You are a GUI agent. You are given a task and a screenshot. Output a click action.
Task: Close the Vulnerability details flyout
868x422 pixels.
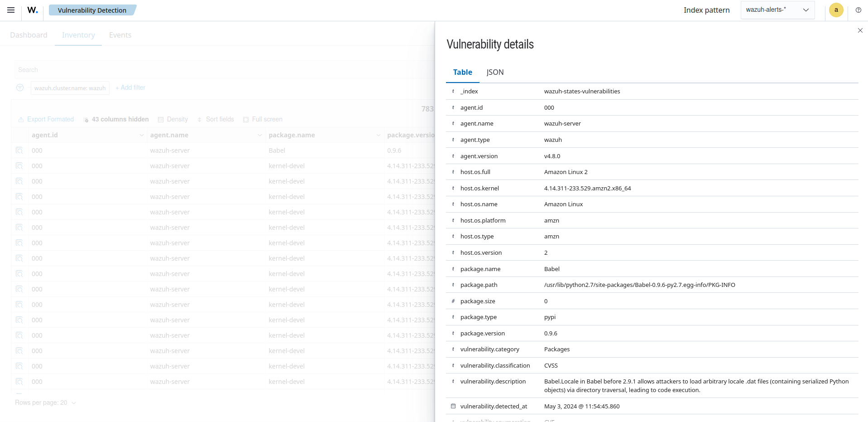860,30
